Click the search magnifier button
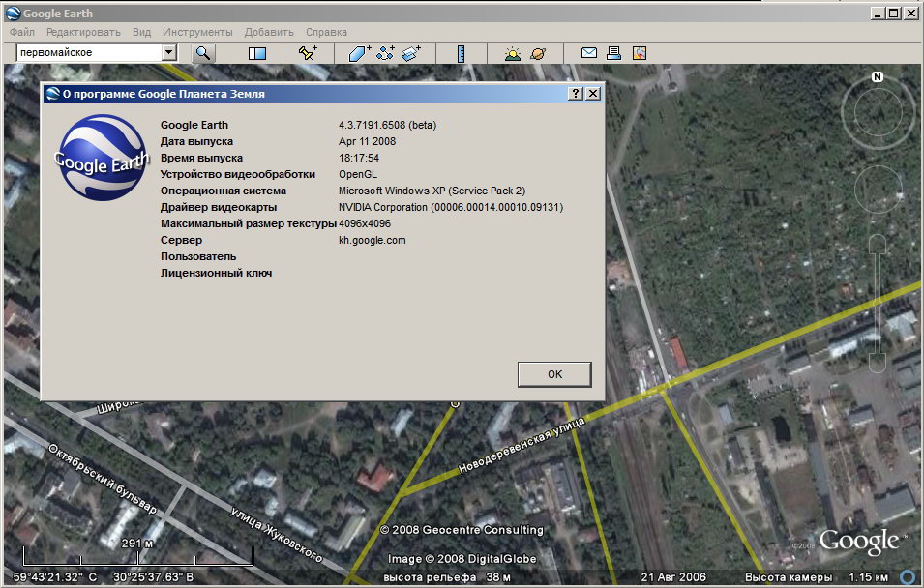This screenshot has width=924, height=588. (203, 53)
